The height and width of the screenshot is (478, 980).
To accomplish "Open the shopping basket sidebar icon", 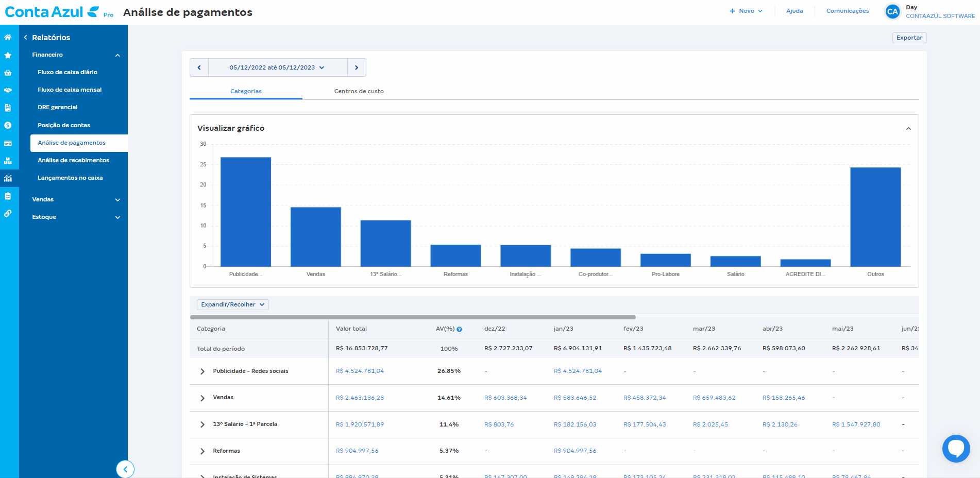I will coord(8,73).
